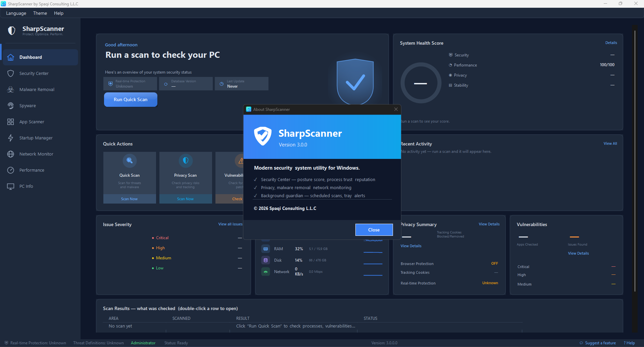This screenshot has height=347, width=644.
Task: Click the status bar Real-time Protection shield icon
Action: (x=6, y=343)
